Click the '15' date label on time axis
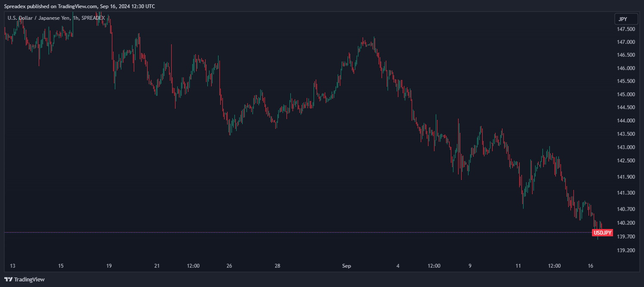Viewport: 644px width, 287px height. (x=61, y=266)
